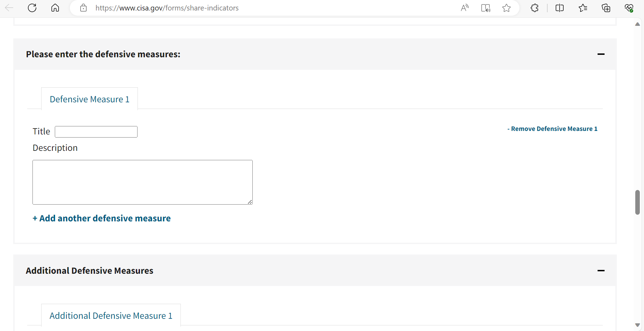Open Browser essentials heart icon
Screen dimensions: 644x331
pos(629,8)
